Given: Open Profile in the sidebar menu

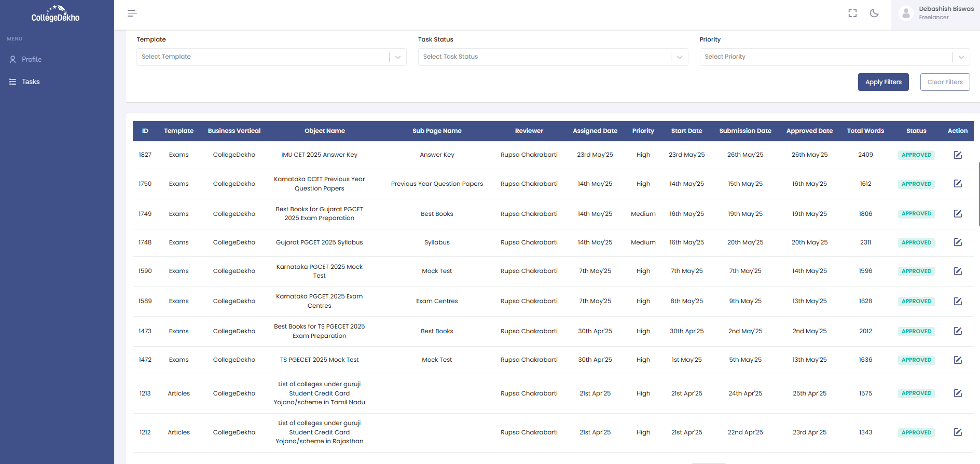Looking at the screenshot, I should pos(32,60).
